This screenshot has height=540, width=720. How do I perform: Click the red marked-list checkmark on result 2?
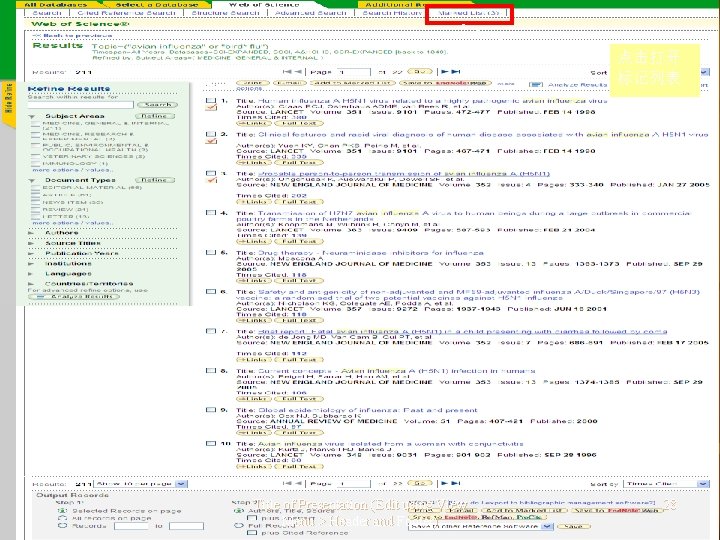(x=211, y=141)
